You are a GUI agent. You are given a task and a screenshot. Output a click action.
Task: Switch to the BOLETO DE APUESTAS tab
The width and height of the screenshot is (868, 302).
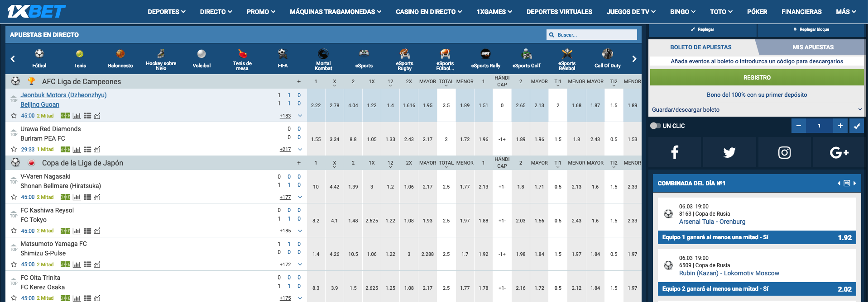pyautogui.click(x=701, y=47)
